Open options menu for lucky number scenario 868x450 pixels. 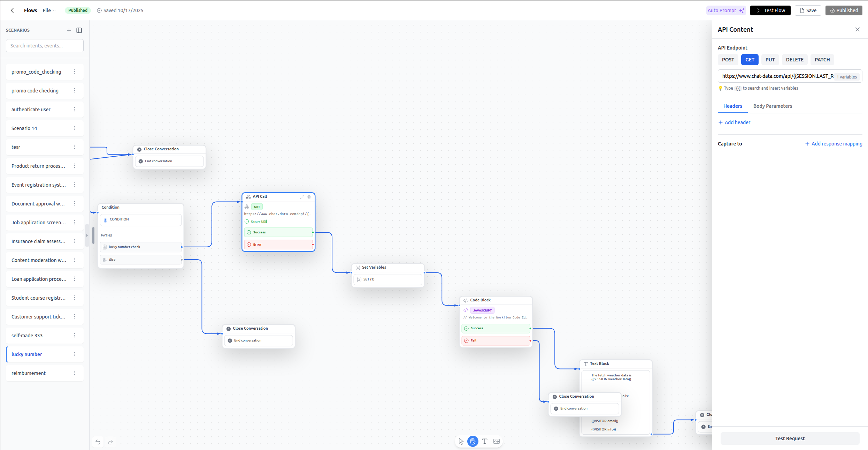75,354
